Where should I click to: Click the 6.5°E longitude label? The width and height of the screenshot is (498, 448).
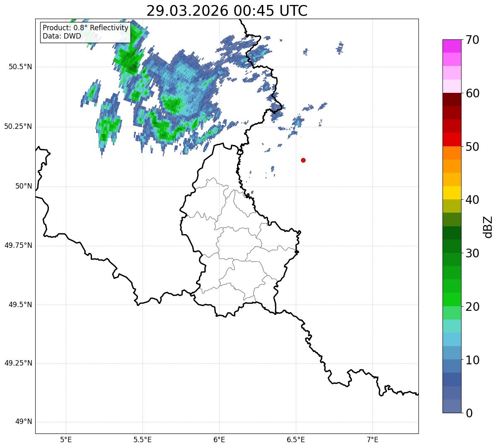tap(296, 439)
